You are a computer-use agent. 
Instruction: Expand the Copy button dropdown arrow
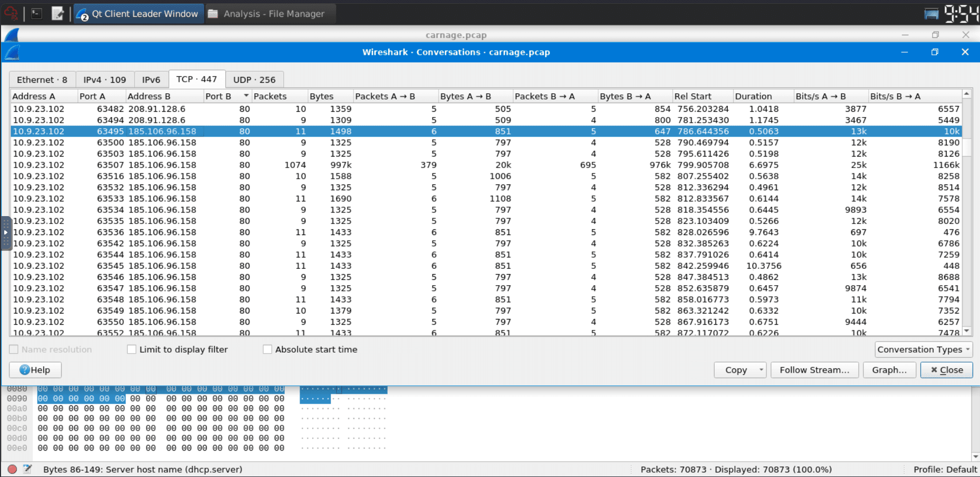pos(761,370)
